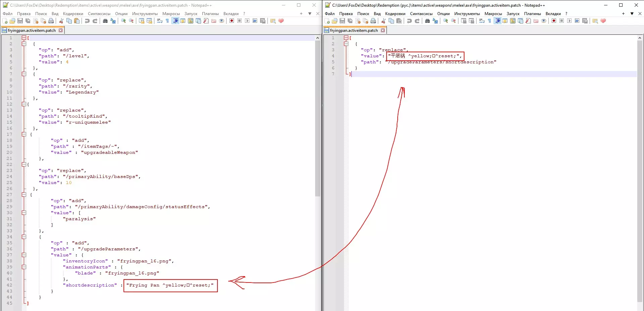Toggle file monitoring eye in Redemption window

pyautogui.click(x=221, y=21)
